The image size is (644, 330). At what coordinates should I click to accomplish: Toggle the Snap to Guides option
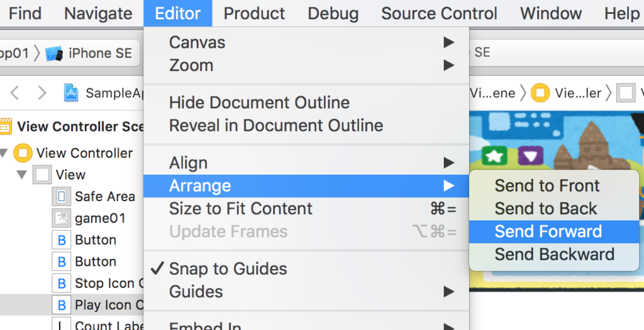point(228,269)
